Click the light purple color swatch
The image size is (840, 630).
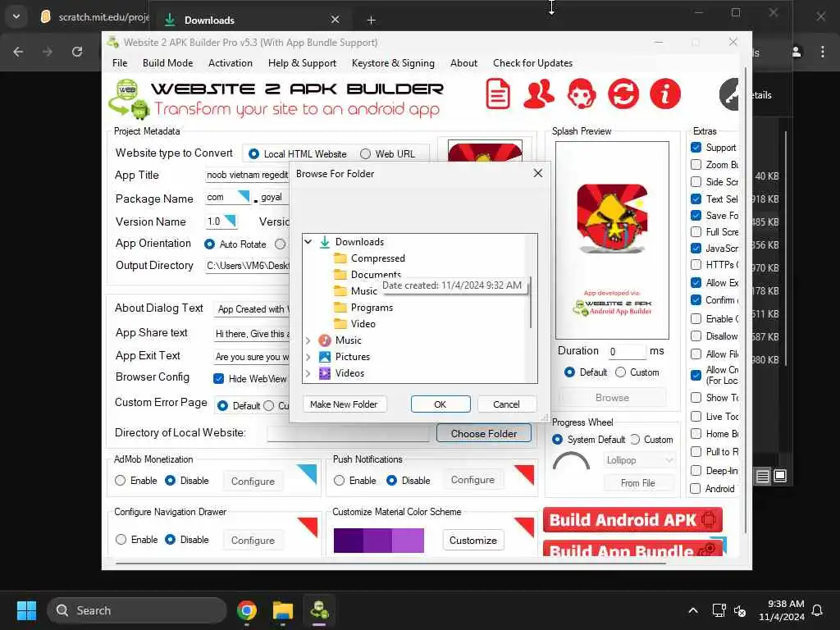tap(409, 541)
